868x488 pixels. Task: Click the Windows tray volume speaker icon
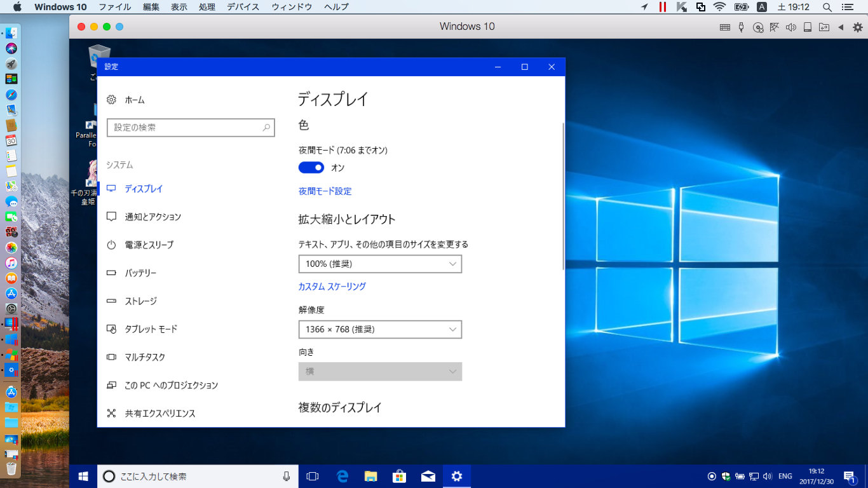tap(767, 476)
